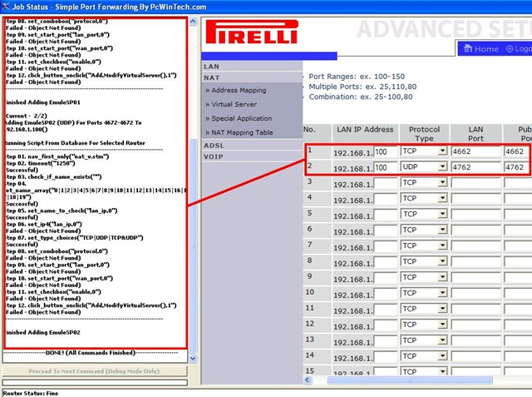This screenshot has height=397, width=532.
Task: Open the UDP protocol dropdown in row 2
Action: click(442, 166)
